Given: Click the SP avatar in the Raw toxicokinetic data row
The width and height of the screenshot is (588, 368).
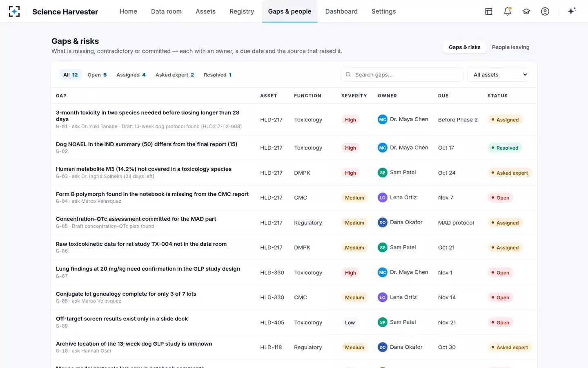Looking at the screenshot, I should coord(383,247).
